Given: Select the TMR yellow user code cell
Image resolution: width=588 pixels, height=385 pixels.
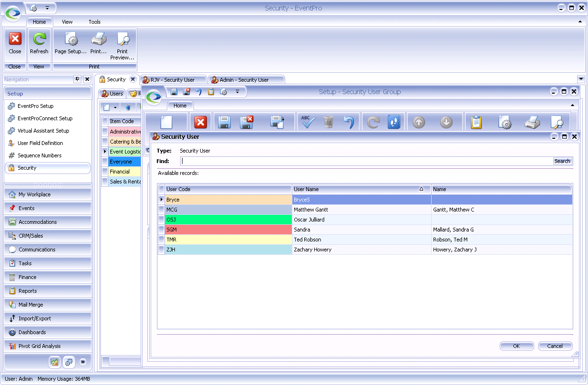Looking at the screenshot, I should pos(228,240).
